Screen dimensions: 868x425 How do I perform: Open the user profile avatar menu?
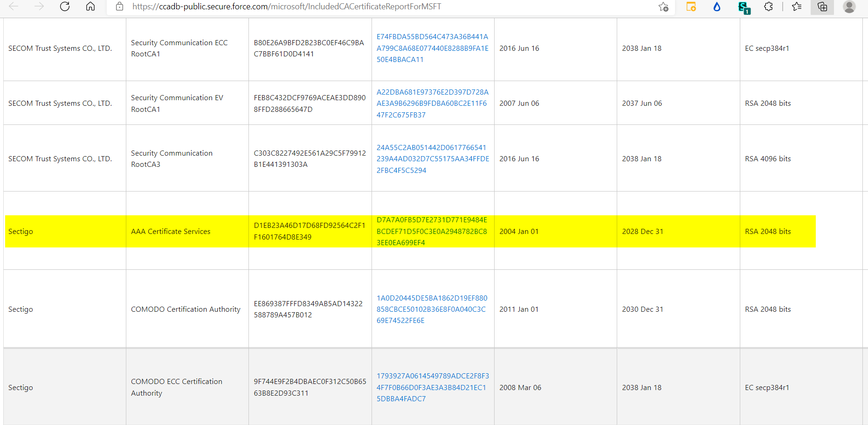coord(849,7)
